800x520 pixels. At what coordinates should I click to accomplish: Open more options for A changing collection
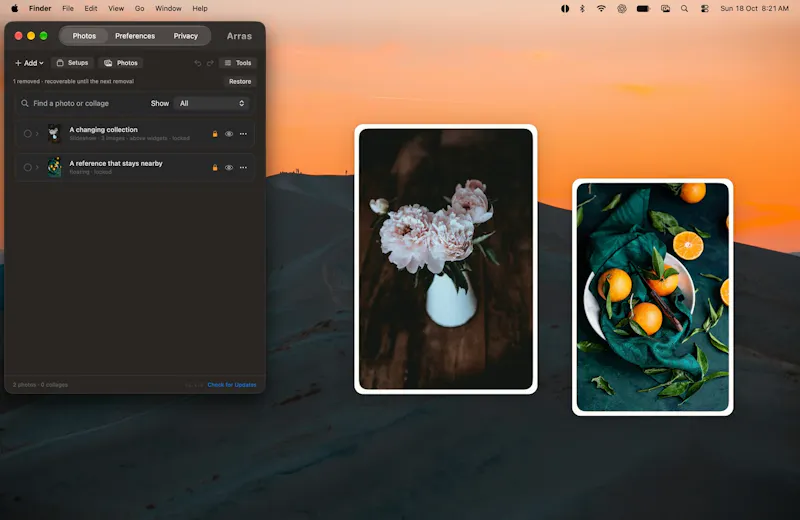[243, 134]
